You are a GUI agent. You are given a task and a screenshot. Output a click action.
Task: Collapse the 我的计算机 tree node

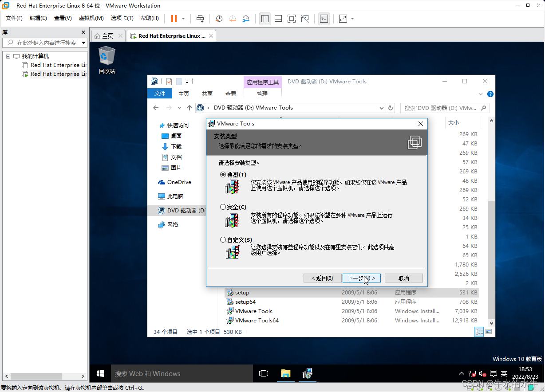pyautogui.click(x=8, y=56)
